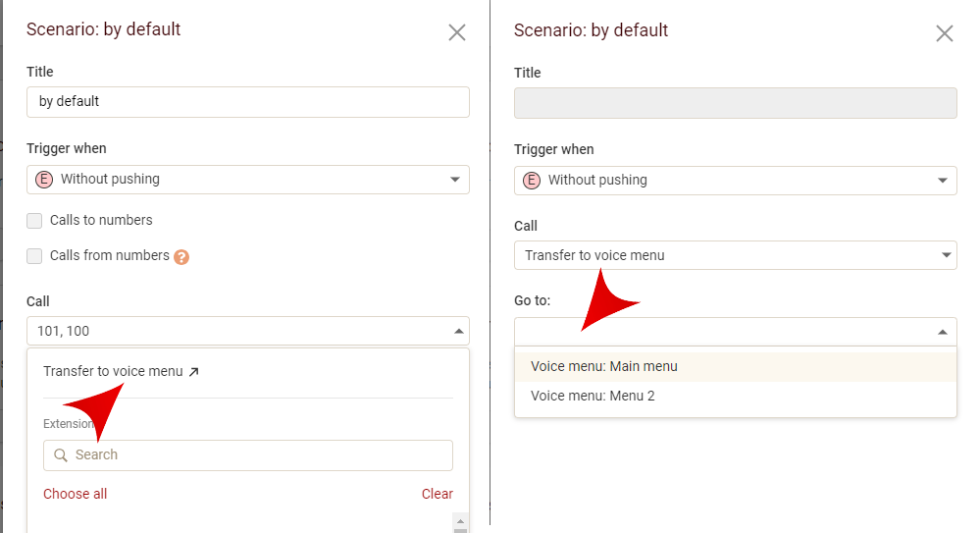Select Voice menu: Menu 2 option
The height and width of the screenshot is (533, 980).
coord(593,396)
